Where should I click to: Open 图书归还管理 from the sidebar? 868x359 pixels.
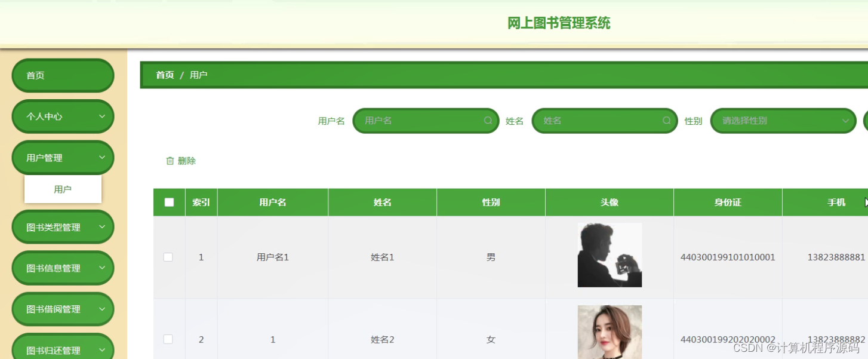(x=63, y=349)
